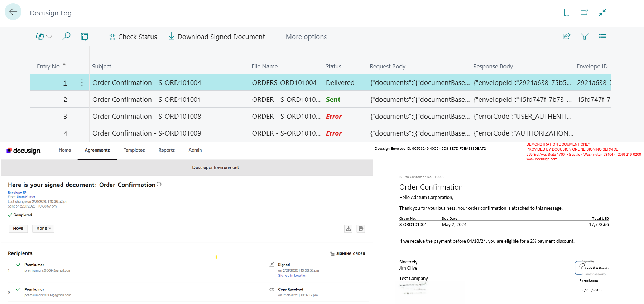
Task: Click Error status for S-ORD101008
Action: click(x=333, y=117)
